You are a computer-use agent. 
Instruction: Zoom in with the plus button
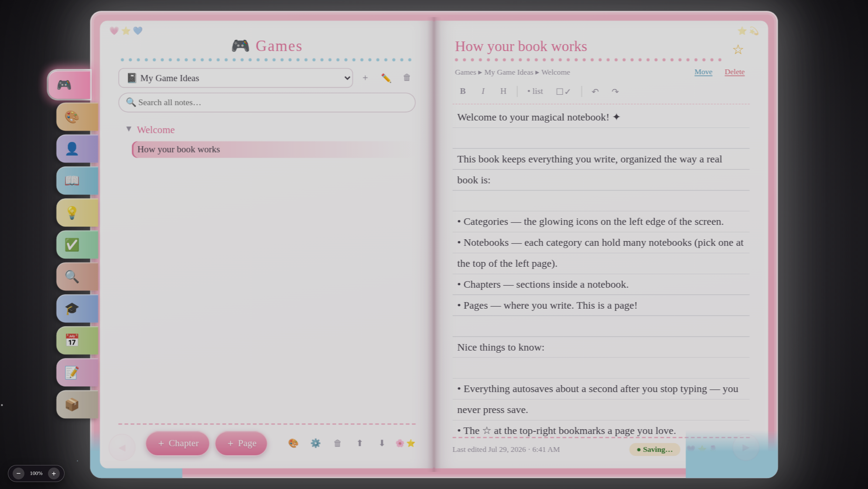point(54,473)
